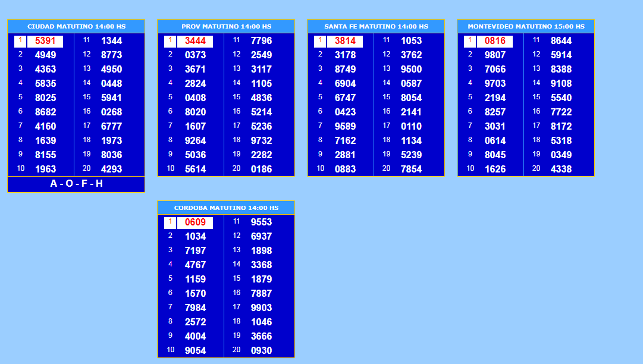Viewport: 643px width, 364px height.
Task: Select number 4293 in the Ciudad table
Action: point(111,169)
